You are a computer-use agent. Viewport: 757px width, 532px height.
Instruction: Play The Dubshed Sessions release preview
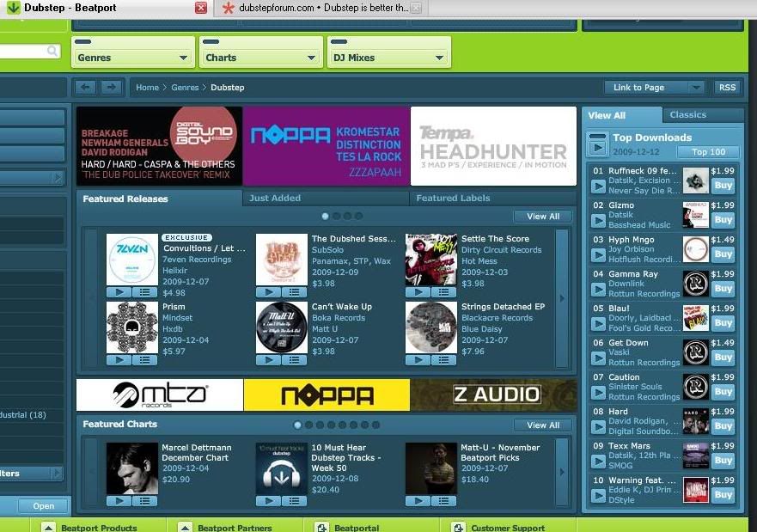tap(269, 292)
